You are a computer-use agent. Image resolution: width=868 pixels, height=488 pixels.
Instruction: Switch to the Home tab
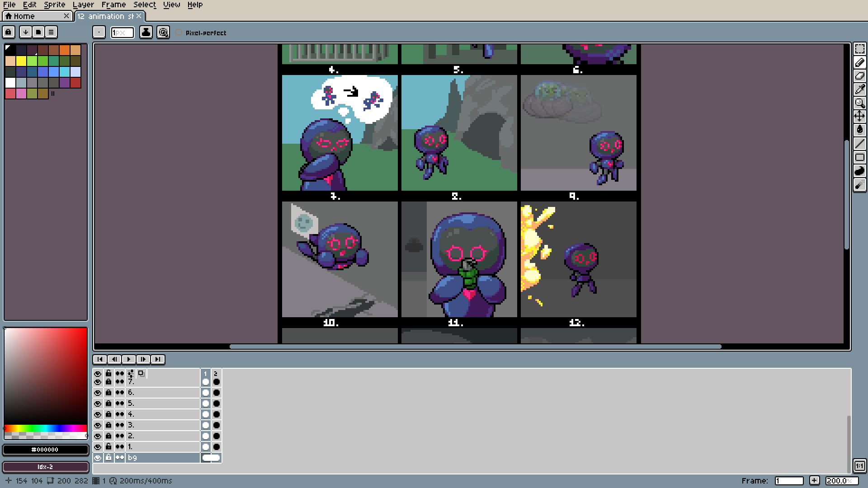coord(24,16)
